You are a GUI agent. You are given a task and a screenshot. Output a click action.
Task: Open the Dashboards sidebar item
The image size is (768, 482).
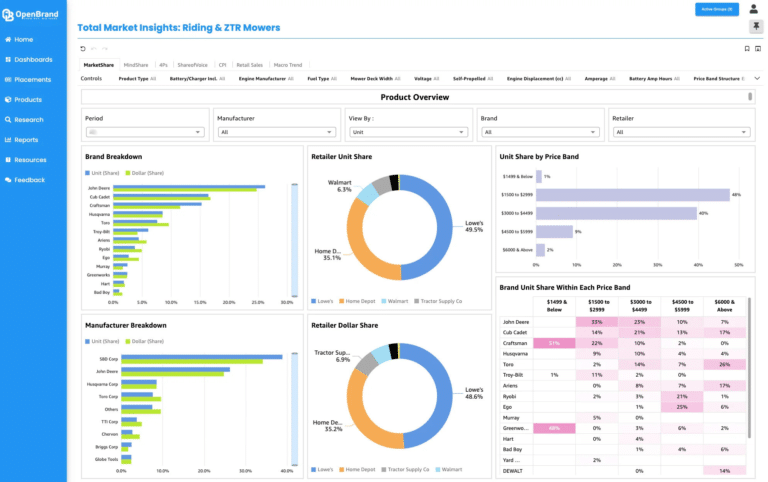tap(29, 59)
